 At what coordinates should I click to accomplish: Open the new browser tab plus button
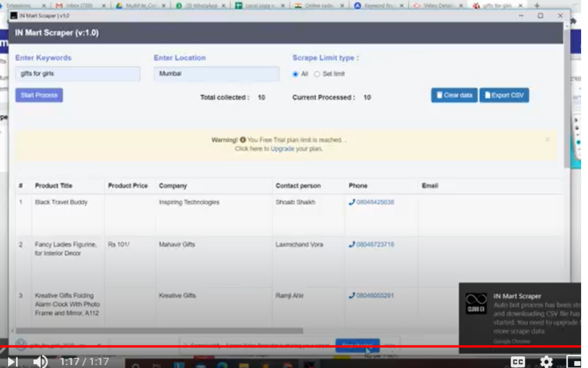(x=537, y=6)
